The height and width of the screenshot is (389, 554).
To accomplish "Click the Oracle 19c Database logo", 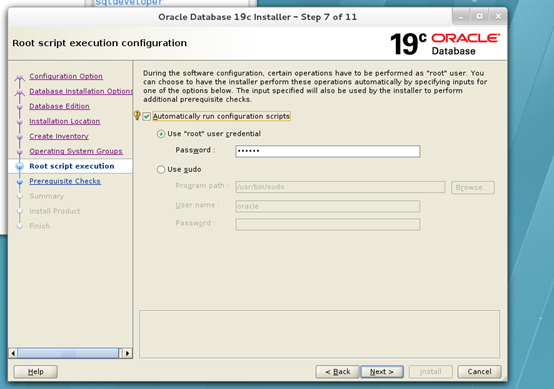I will click(x=445, y=44).
